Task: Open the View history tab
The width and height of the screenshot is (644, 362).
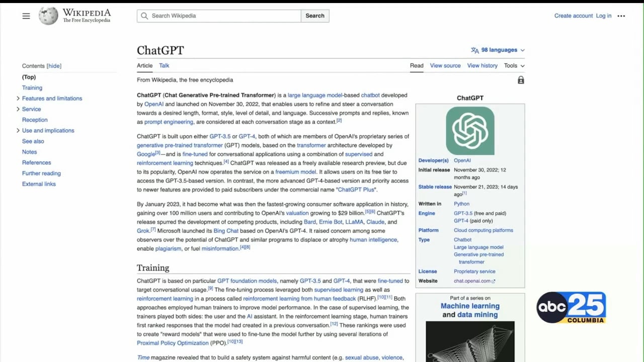Action: click(482, 66)
